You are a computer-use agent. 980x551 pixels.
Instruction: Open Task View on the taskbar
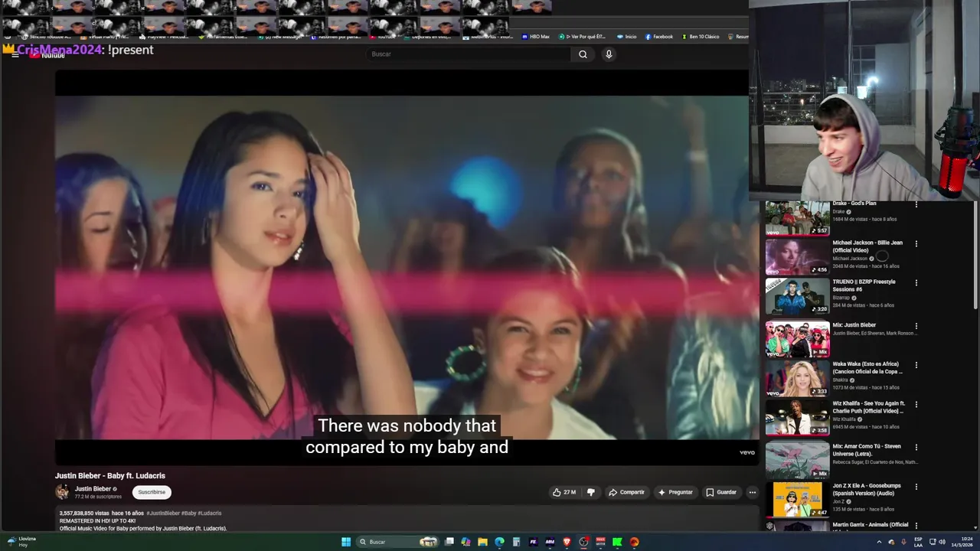449,542
